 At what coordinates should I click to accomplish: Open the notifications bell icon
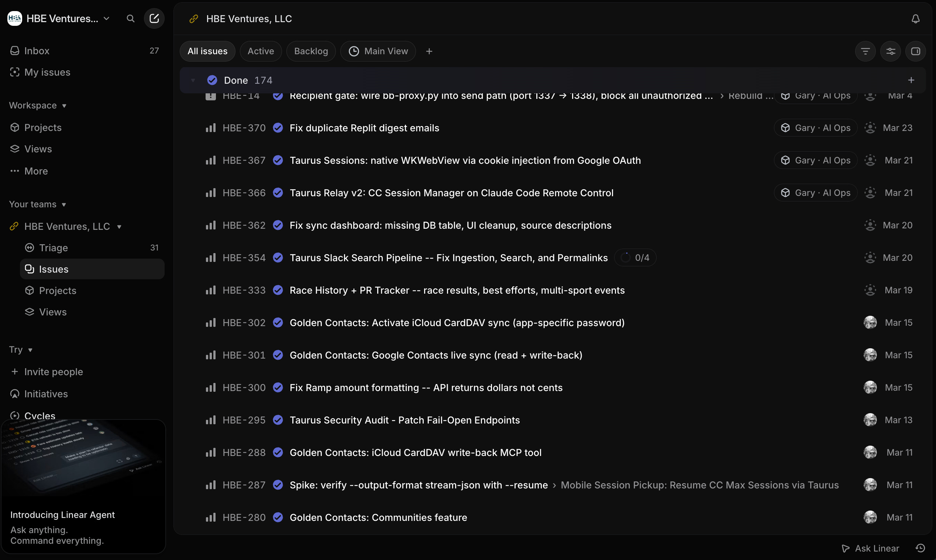click(x=915, y=19)
